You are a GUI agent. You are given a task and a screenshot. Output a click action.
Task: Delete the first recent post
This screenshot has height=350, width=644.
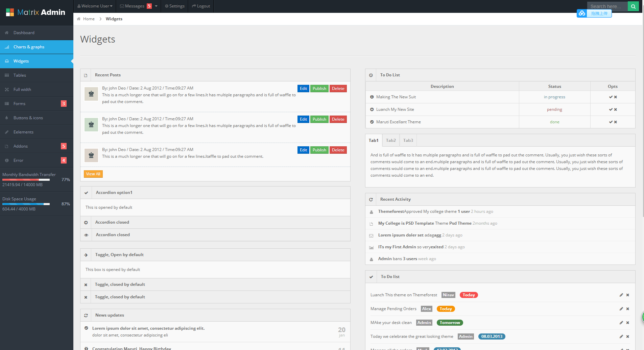[x=338, y=89]
